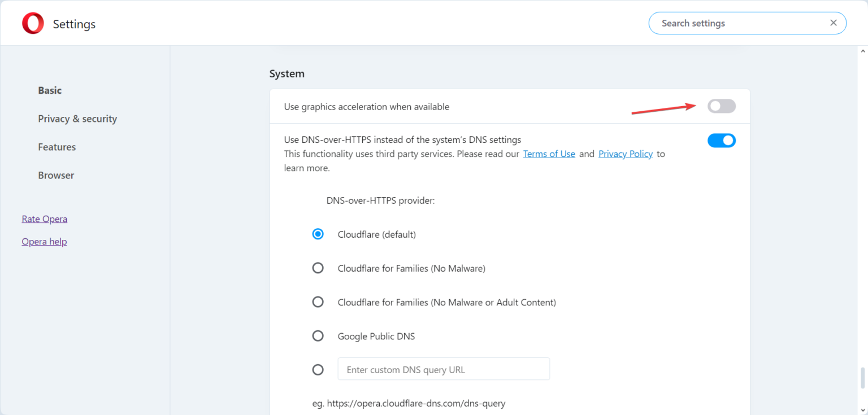Viewport: 868px width, 415px height.
Task: Enable graphics acceleration toggle
Action: (722, 106)
